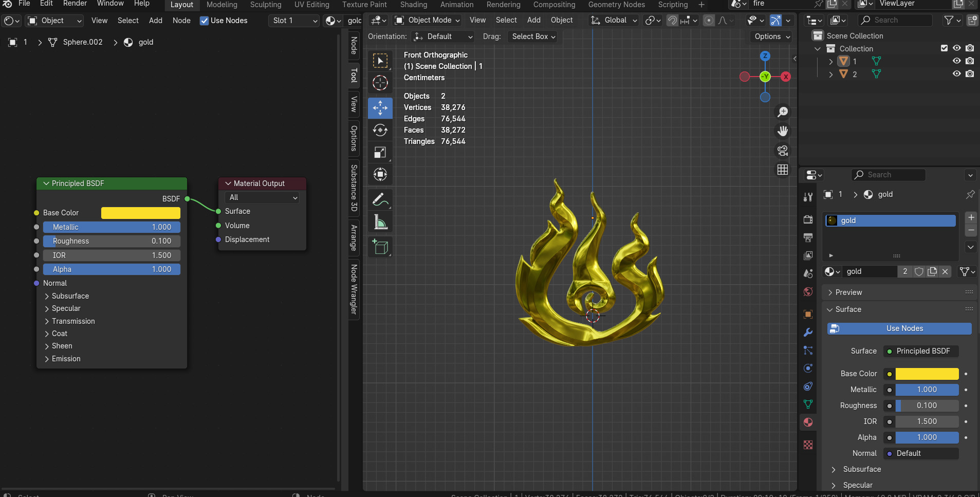Open the Options dropdown in viewport

click(771, 36)
